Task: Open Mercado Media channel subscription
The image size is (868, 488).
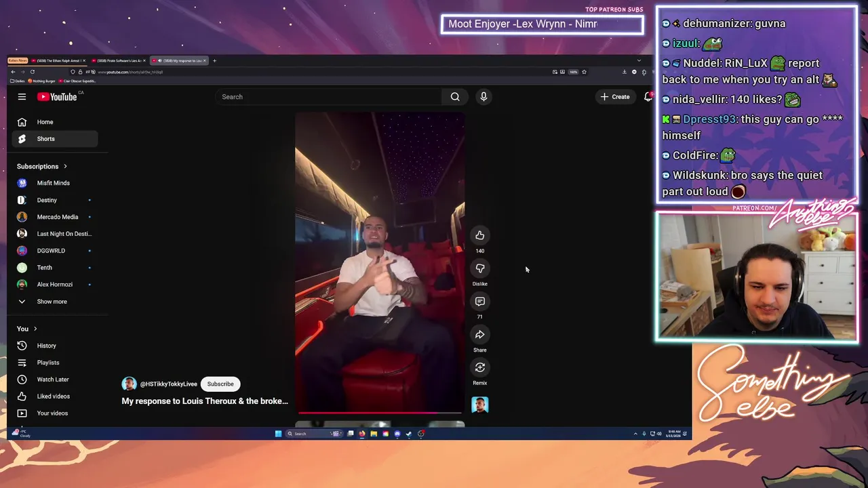Action: point(54,217)
